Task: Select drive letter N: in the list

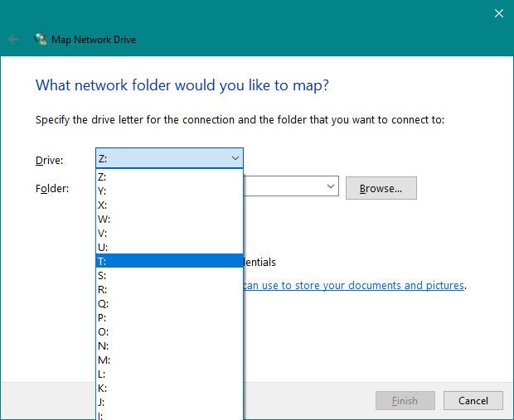Action: (x=169, y=345)
